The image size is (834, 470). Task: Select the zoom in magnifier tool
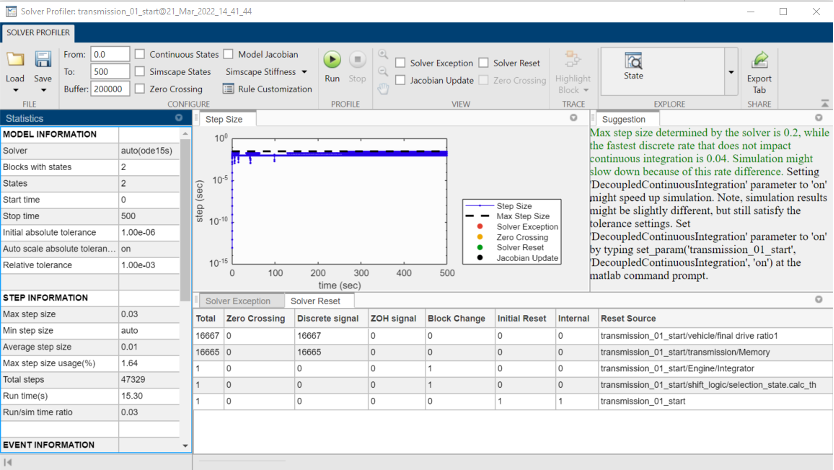click(383, 54)
